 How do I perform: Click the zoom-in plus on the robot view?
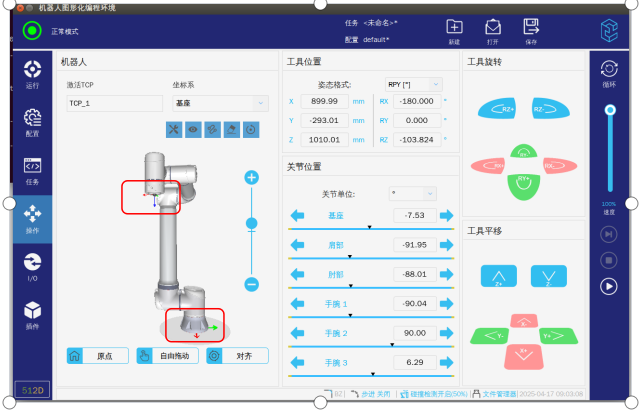(x=252, y=178)
